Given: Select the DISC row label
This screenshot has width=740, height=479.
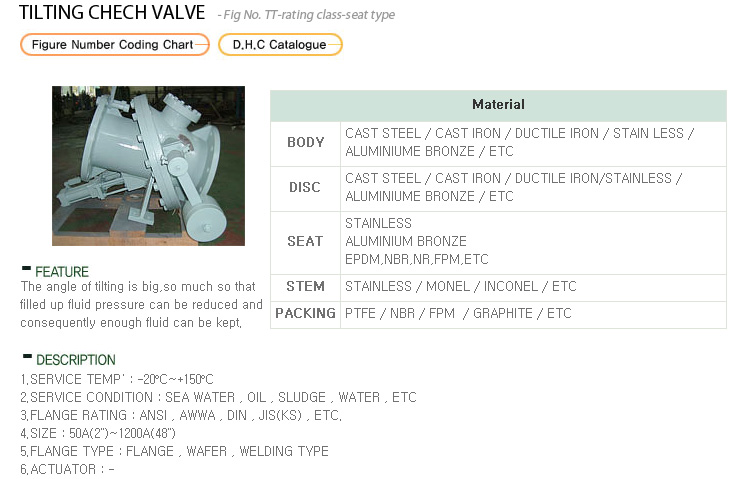Looking at the screenshot, I should tap(305, 188).
